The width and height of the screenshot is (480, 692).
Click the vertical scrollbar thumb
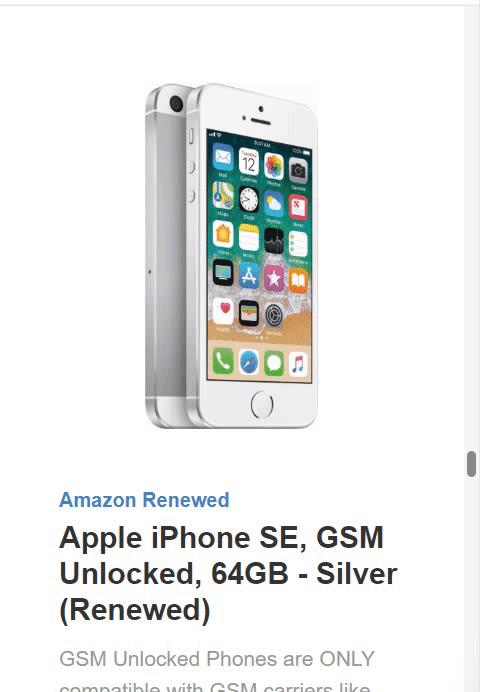coord(471,463)
